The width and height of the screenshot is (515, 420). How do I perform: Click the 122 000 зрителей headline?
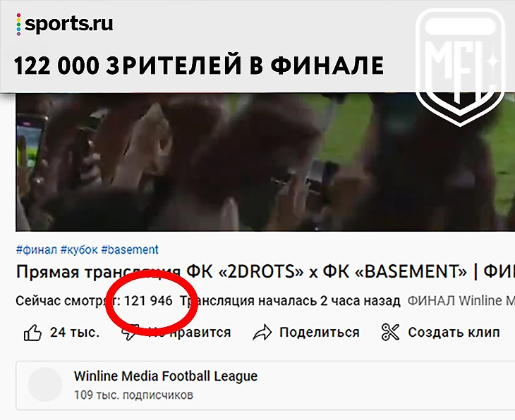[199, 65]
